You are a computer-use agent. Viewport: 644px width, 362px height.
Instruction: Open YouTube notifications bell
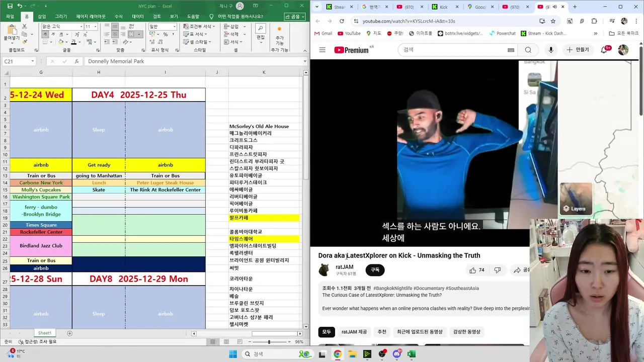coord(604,50)
